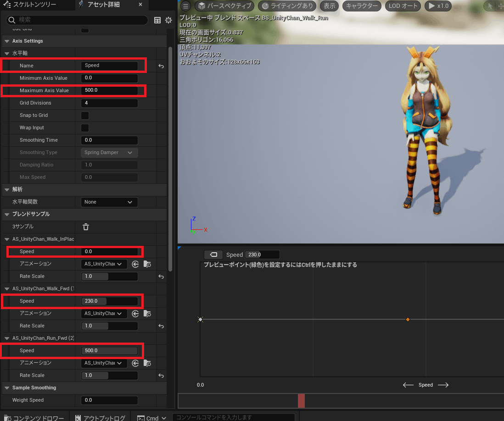Collapse the 水平軸 section
504x421 pixels.
(x=7, y=53)
